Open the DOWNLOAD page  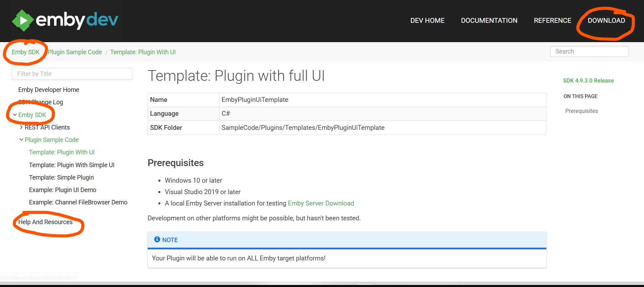606,20
